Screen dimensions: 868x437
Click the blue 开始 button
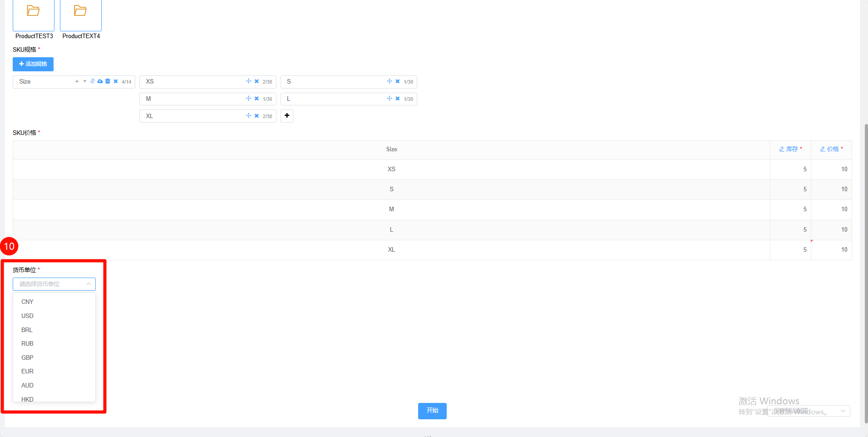pyautogui.click(x=432, y=411)
